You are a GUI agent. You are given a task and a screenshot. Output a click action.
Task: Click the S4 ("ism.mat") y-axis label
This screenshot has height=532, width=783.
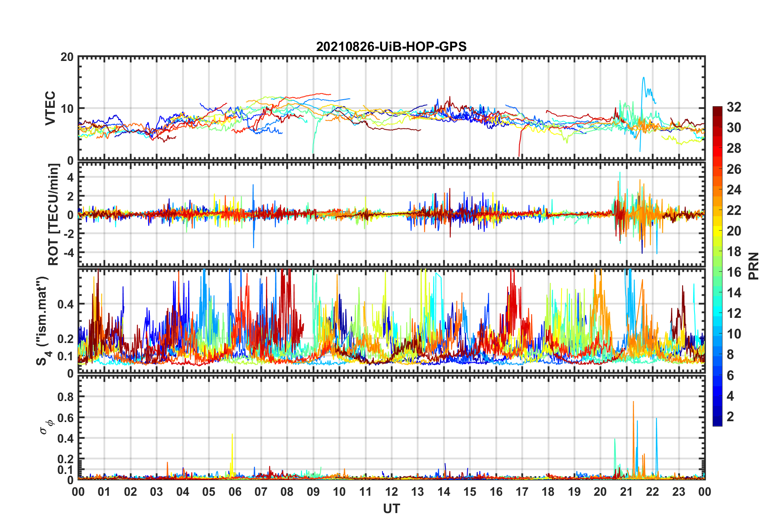[43, 321]
